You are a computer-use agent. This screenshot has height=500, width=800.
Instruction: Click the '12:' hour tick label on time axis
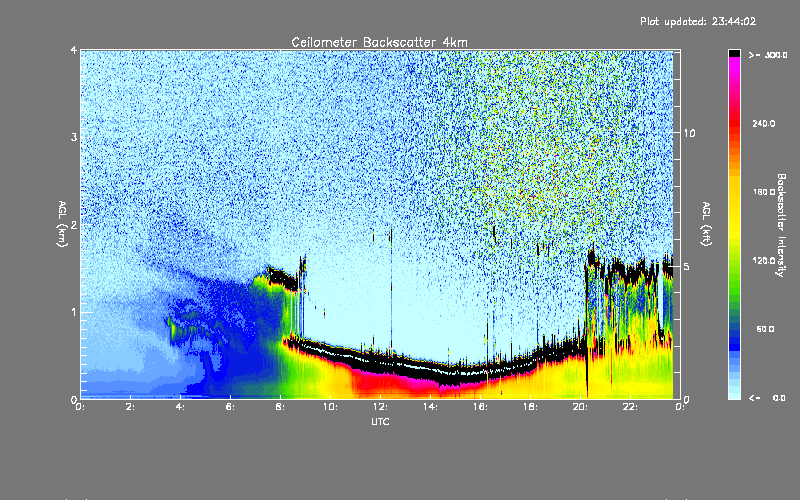(x=380, y=407)
